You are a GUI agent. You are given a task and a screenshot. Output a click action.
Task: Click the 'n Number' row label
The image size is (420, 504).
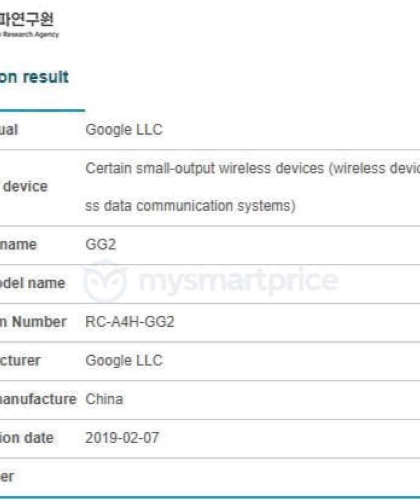point(33,322)
